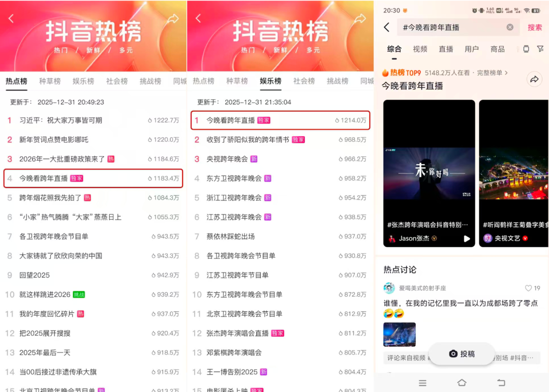Switch to 用户 search tab
Image resolution: width=549 pixels, height=392 pixels.
(472, 49)
